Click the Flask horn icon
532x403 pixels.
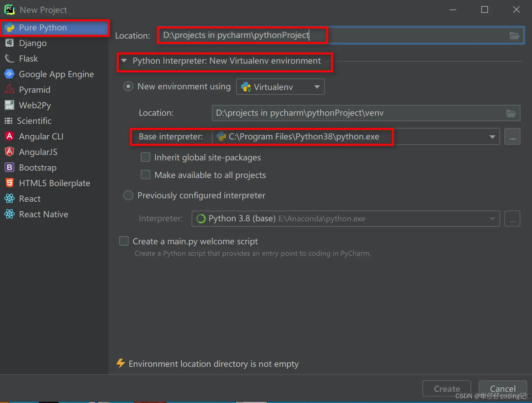(9, 59)
